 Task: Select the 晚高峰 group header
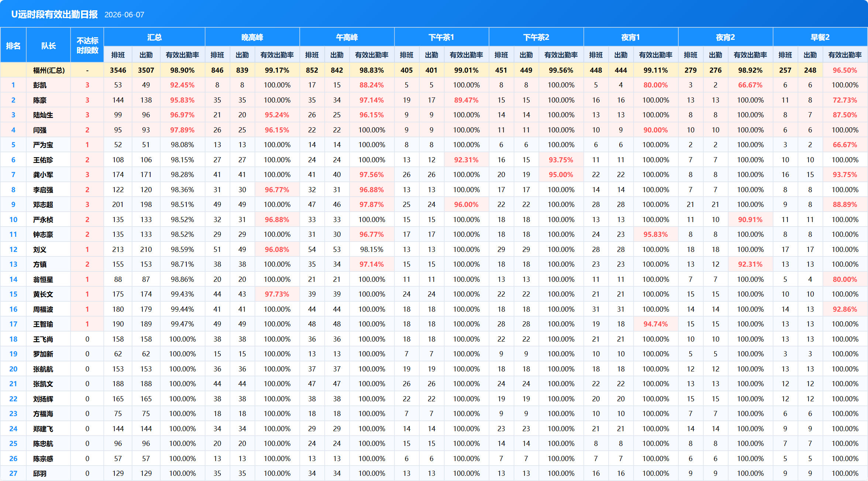pos(252,37)
